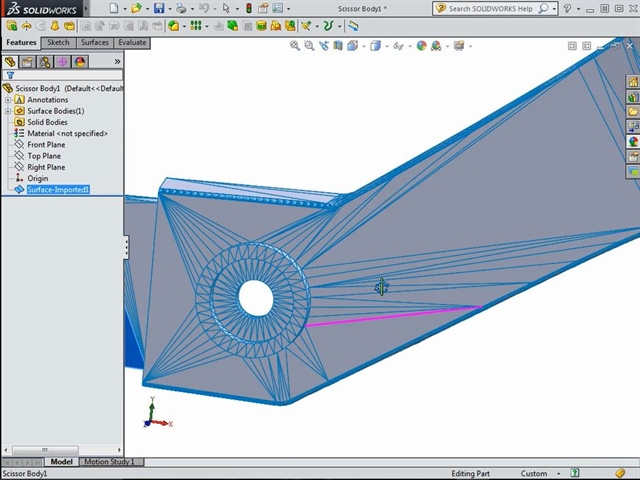Screen dimensions: 640x480
Task: Click the Open file folder icon
Action: coord(137,8)
